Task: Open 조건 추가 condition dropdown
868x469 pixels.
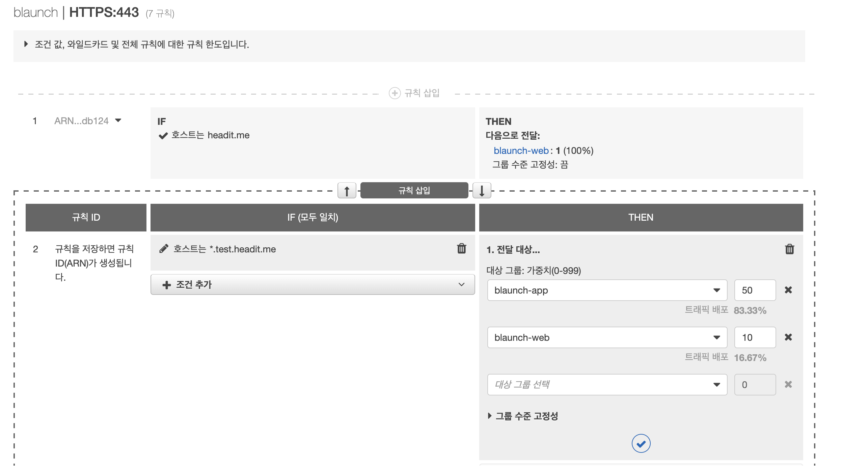Action: (x=313, y=284)
